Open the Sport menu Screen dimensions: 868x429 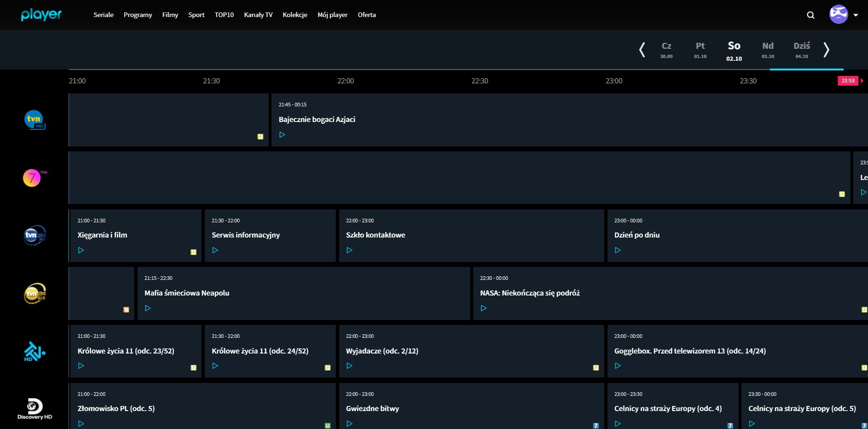(196, 15)
